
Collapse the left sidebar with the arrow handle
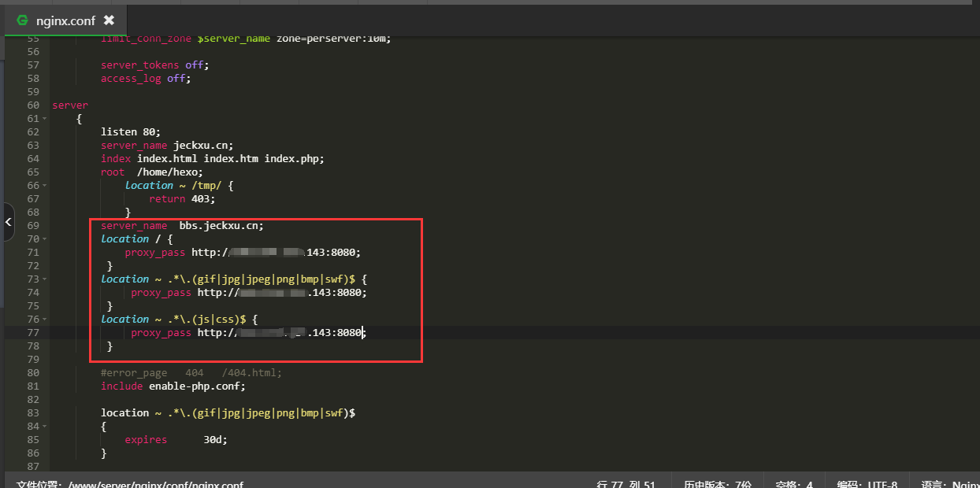pos(8,222)
